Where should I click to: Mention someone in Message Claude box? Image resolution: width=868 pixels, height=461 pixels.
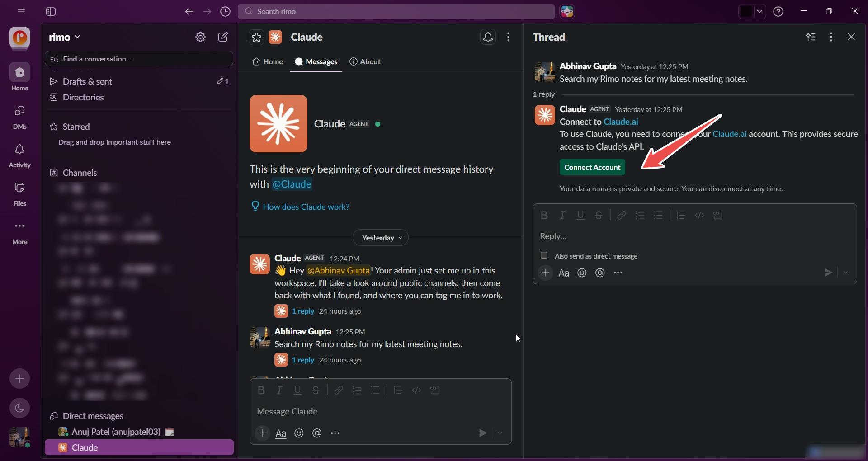317,433
